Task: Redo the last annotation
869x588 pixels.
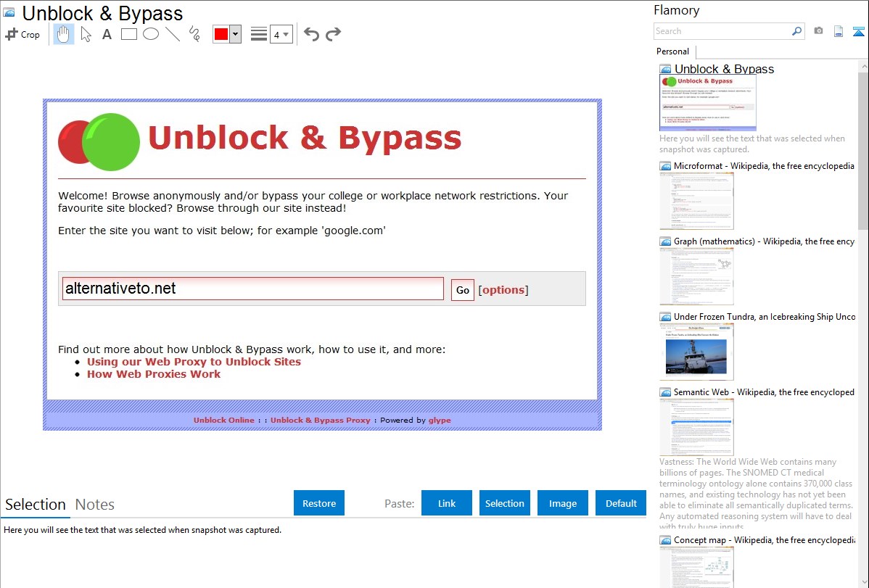Action: click(333, 34)
